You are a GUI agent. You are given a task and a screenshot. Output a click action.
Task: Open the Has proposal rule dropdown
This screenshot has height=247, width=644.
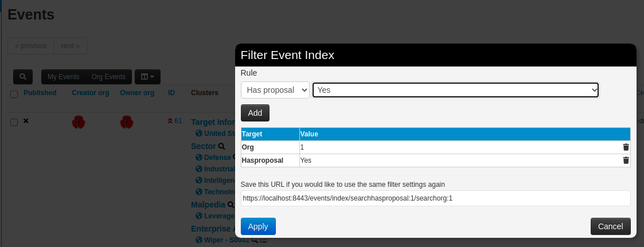tap(275, 90)
